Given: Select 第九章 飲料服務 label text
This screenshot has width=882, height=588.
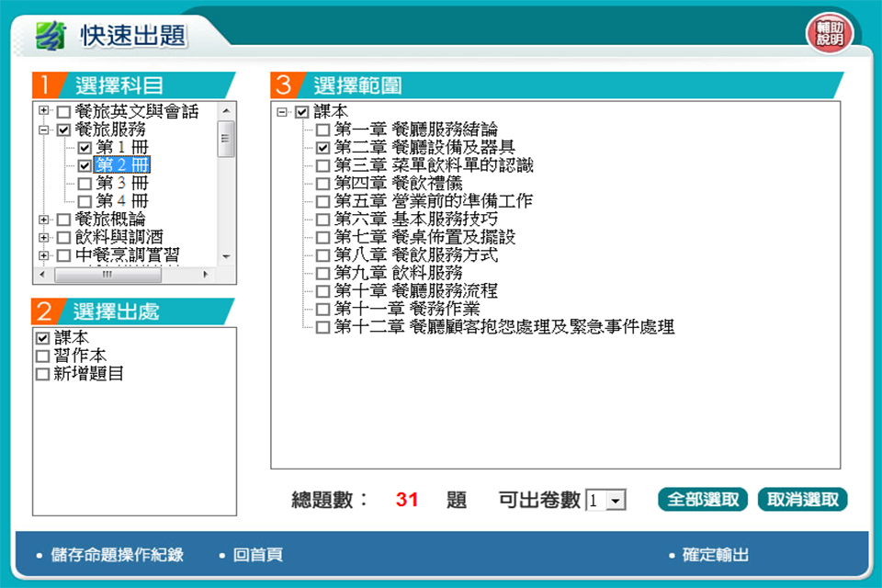Looking at the screenshot, I should click(398, 273).
